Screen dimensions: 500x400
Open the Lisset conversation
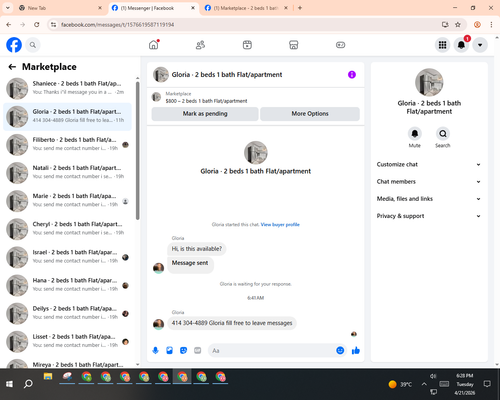click(x=67, y=342)
